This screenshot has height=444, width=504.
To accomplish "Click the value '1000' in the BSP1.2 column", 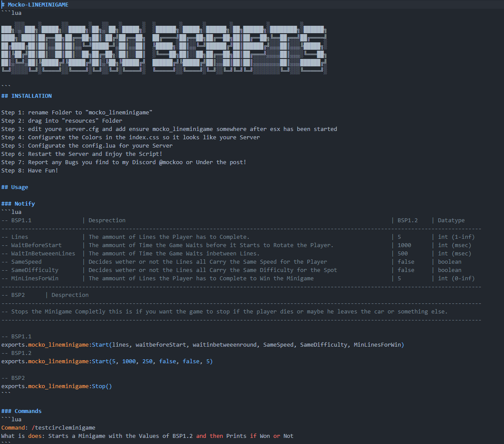I will pyautogui.click(x=404, y=245).
